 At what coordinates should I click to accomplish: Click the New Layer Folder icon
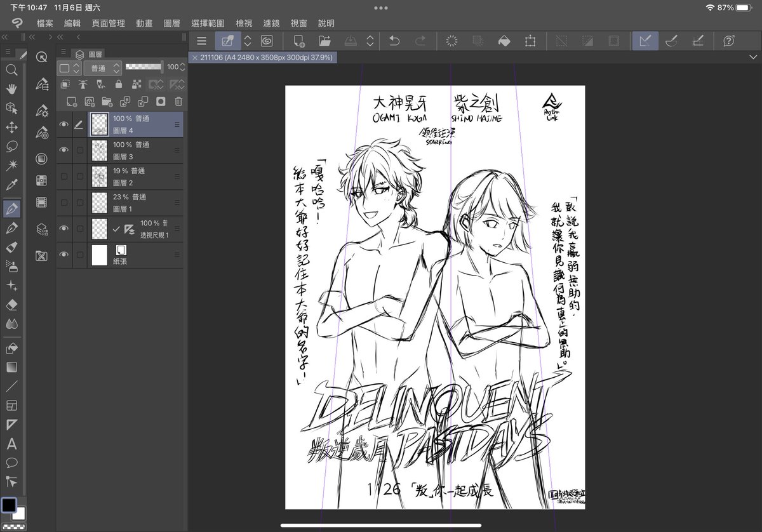(107, 102)
